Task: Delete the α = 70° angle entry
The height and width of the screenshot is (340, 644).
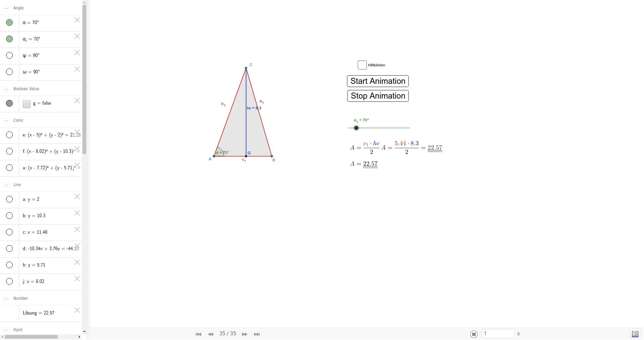Action: [x=77, y=20]
